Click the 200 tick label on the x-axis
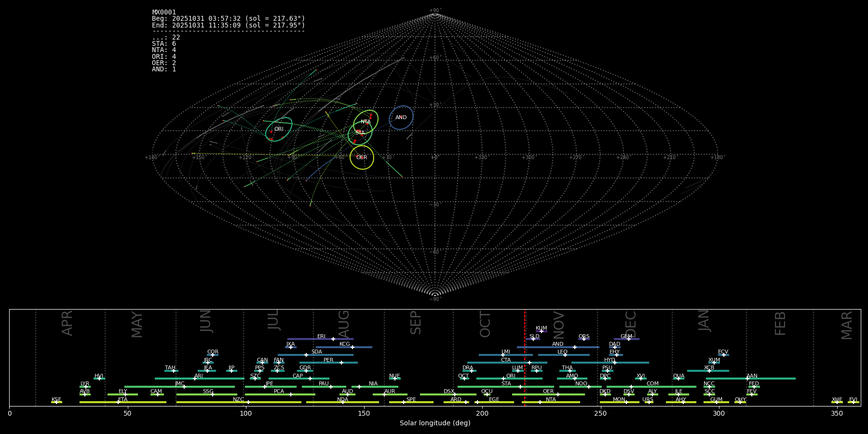This screenshot has height=434, width=868. pos(482,414)
